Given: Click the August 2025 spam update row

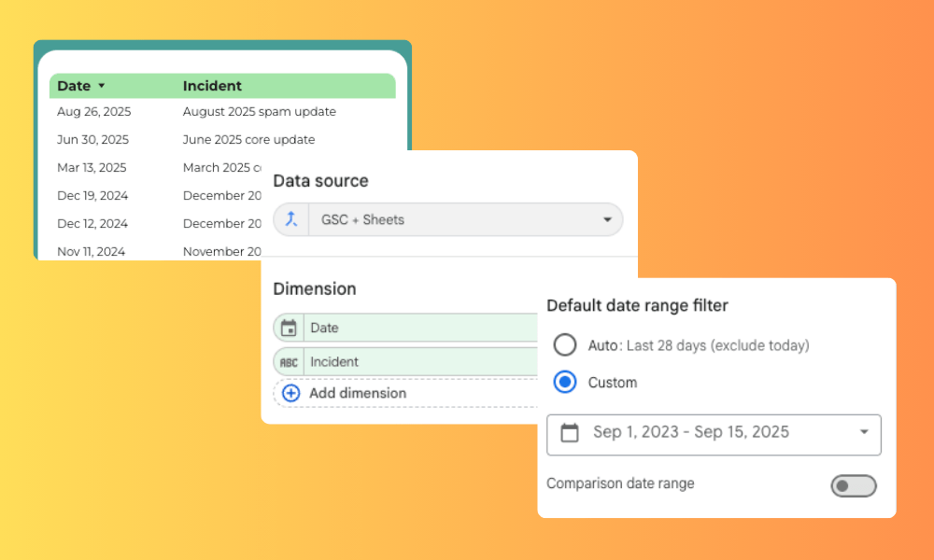Looking at the screenshot, I should tap(259, 112).
